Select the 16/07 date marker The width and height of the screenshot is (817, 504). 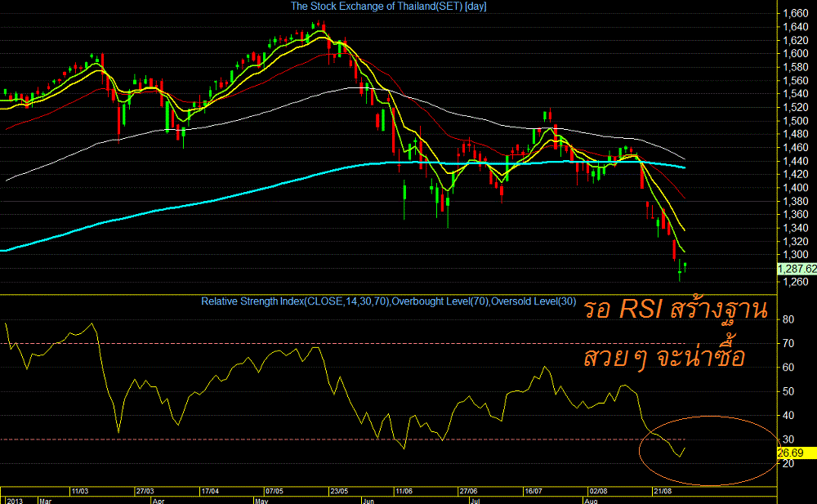click(533, 492)
